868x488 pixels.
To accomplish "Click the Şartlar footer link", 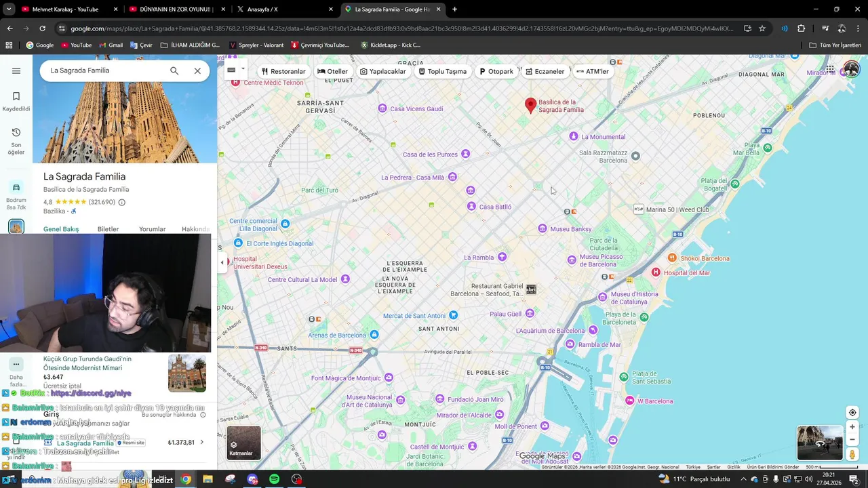I will 713,467.
